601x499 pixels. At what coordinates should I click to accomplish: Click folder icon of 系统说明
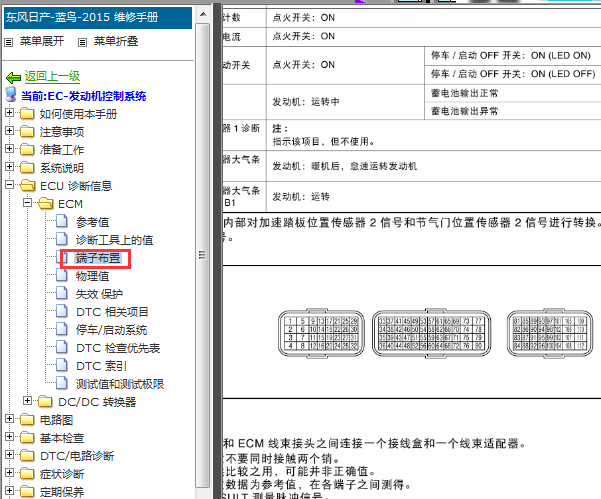click(27, 167)
